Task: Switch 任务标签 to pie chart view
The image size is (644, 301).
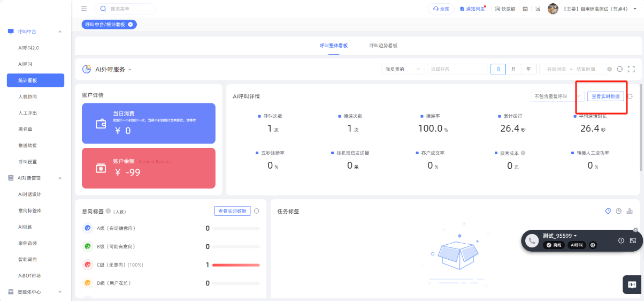Action: (619, 211)
